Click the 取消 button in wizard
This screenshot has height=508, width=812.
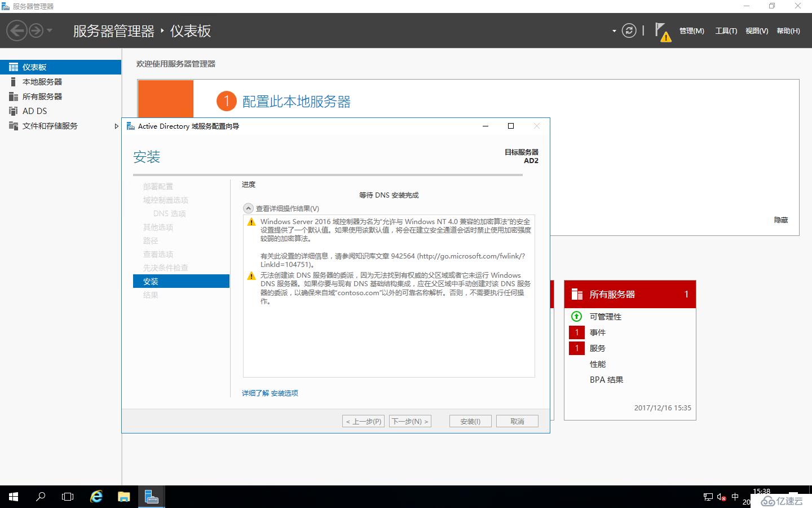pyautogui.click(x=517, y=421)
